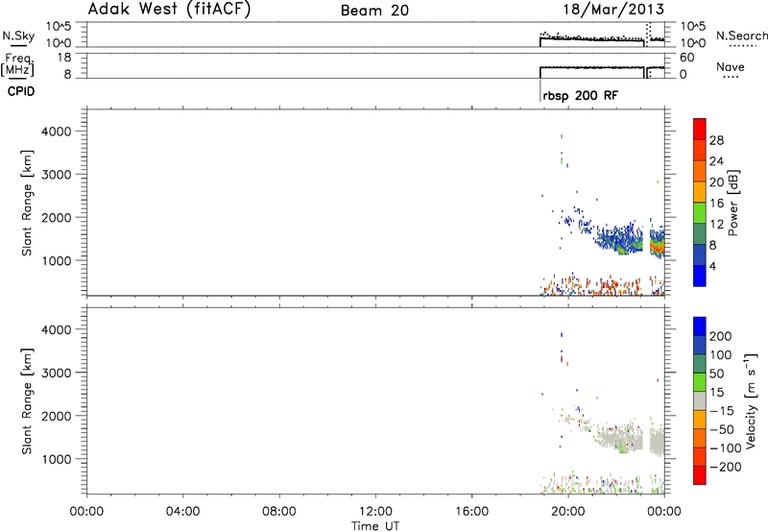768x532 pixels.
Task: Click the 'Velocity [m s-1]' colorbar label
Action: 751,401
